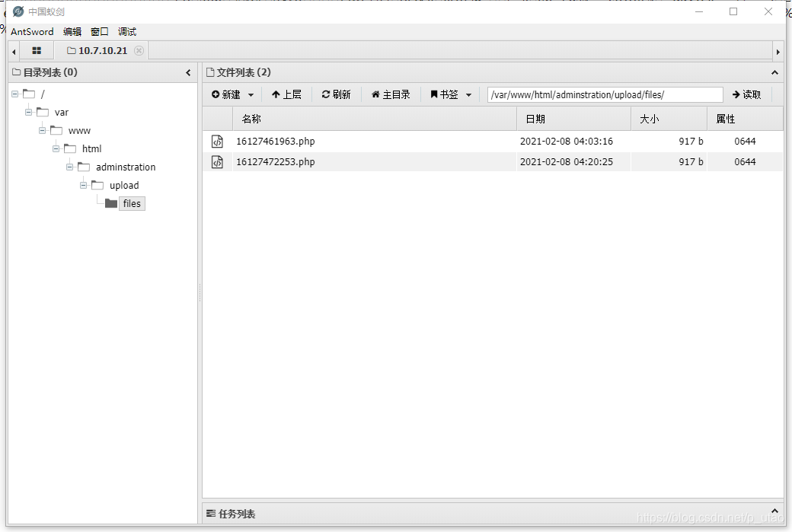Click the 任务列表 panel header

pos(493,513)
